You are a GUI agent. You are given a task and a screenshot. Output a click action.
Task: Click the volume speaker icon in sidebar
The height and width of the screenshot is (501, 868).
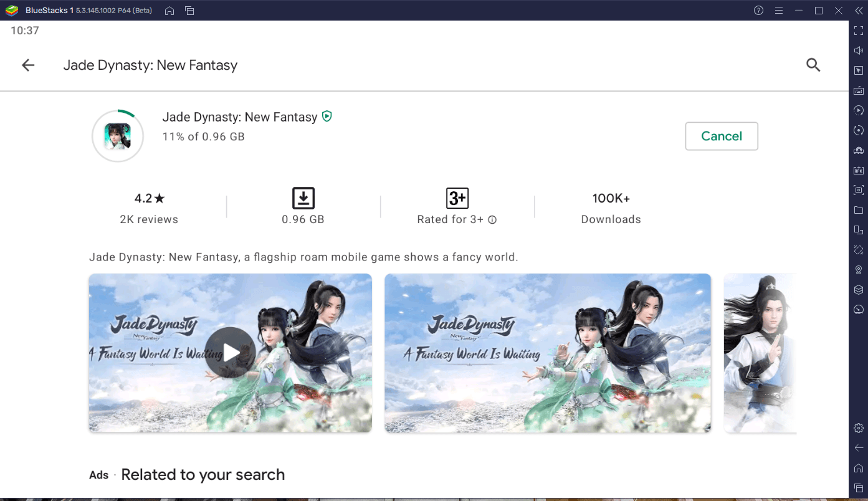click(x=859, y=50)
